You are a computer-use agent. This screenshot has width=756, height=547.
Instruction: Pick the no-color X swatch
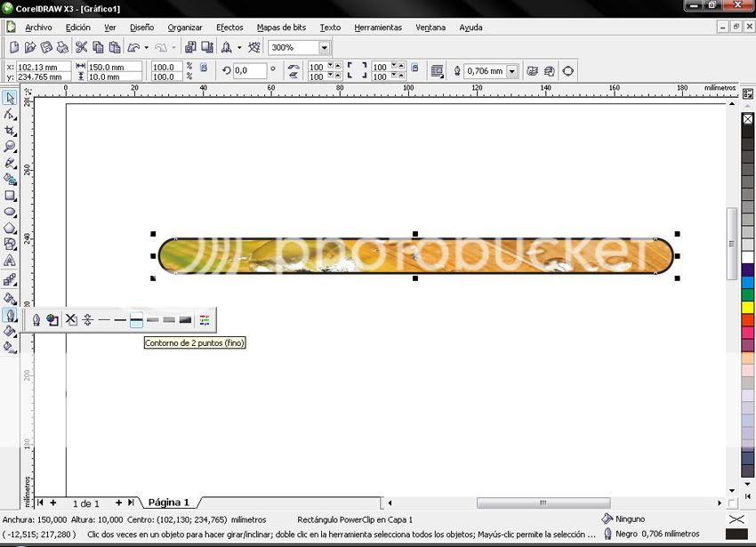(x=747, y=118)
